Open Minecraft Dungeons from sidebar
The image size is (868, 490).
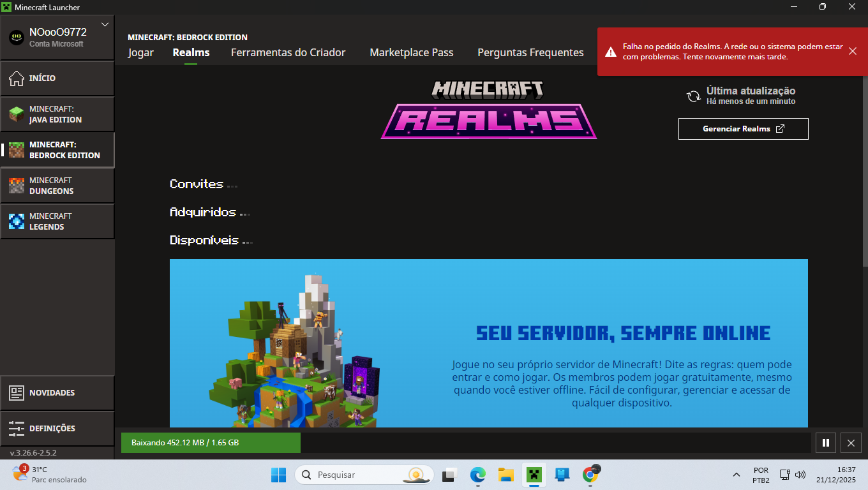57,186
